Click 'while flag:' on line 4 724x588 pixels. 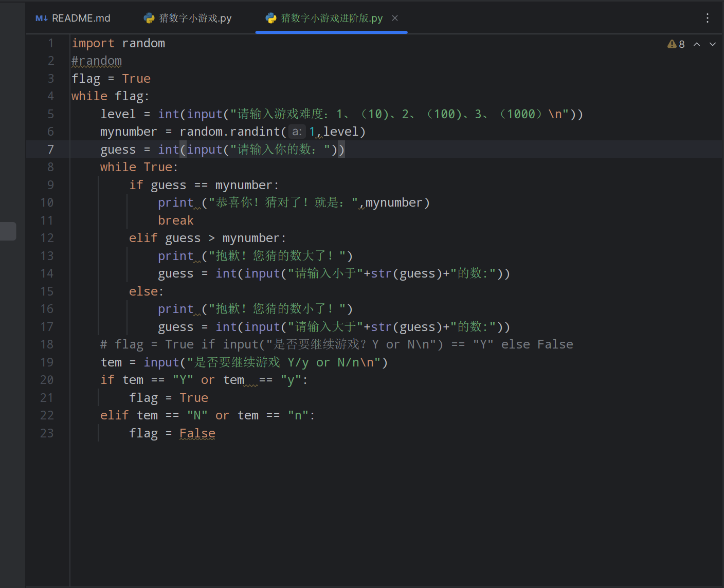110,96
